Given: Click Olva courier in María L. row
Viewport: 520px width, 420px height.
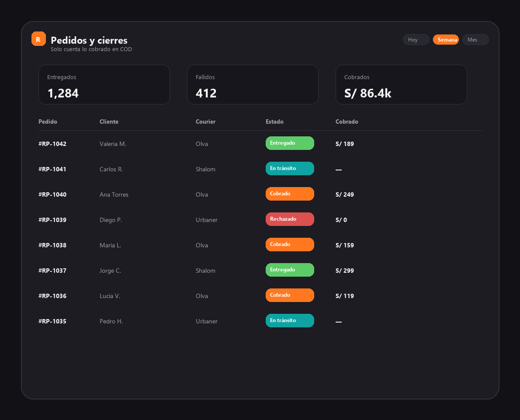Looking at the screenshot, I should pos(201,245).
